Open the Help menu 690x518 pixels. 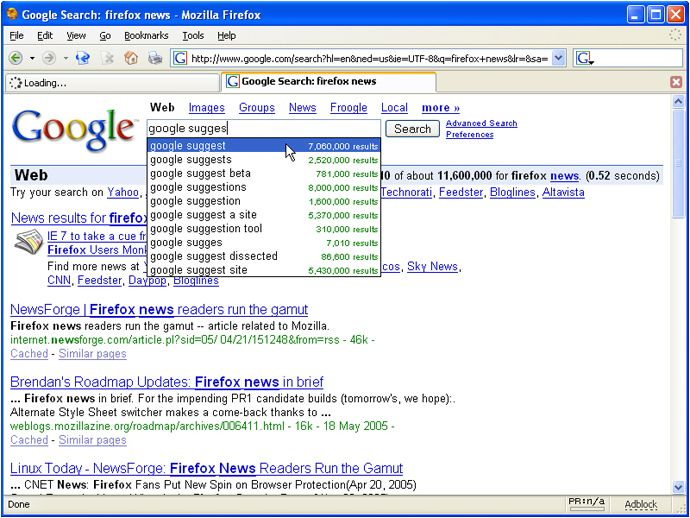(226, 36)
